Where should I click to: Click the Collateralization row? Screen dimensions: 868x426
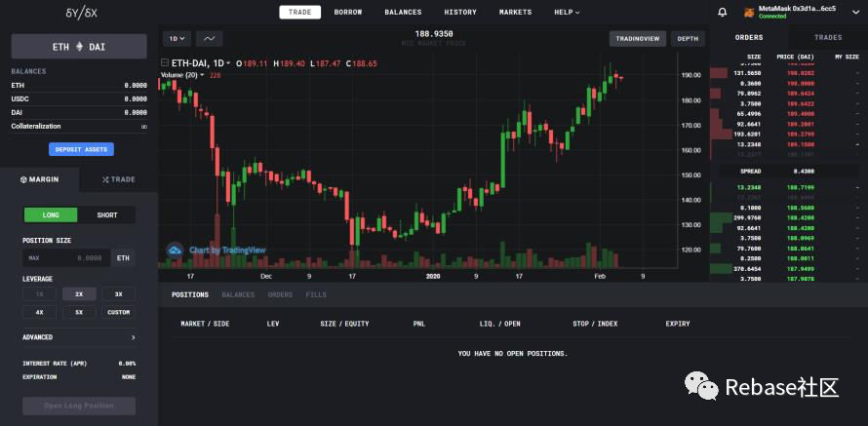79,126
